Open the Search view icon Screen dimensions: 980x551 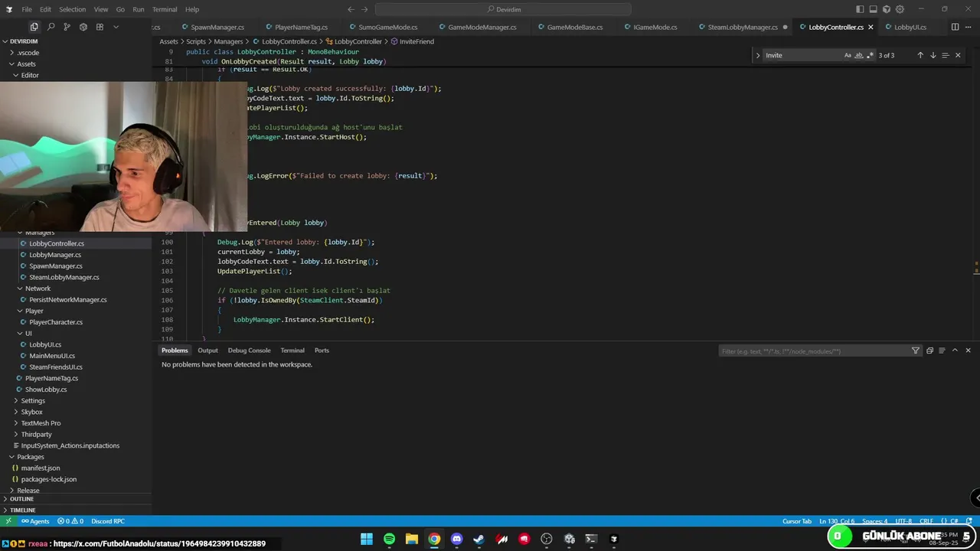(51, 27)
